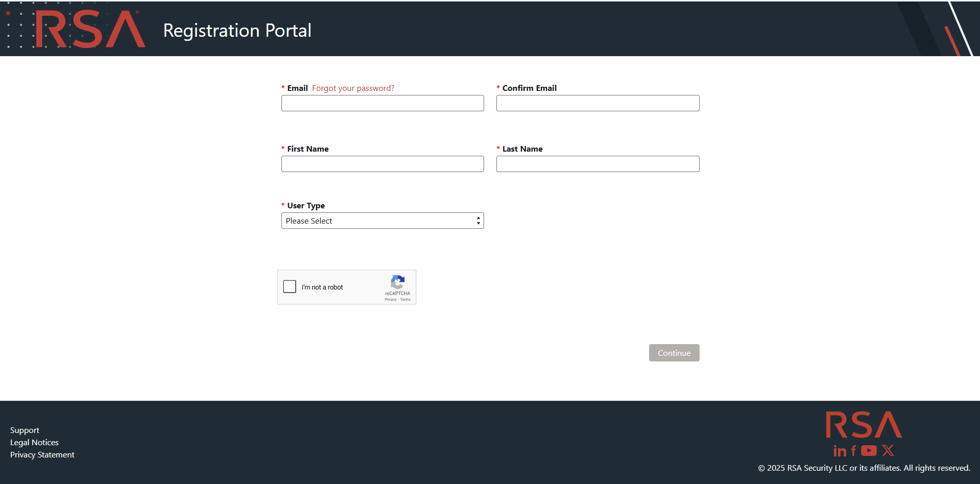Click the "Forgot your password?" link
The width and height of the screenshot is (980, 484).
point(353,88)
